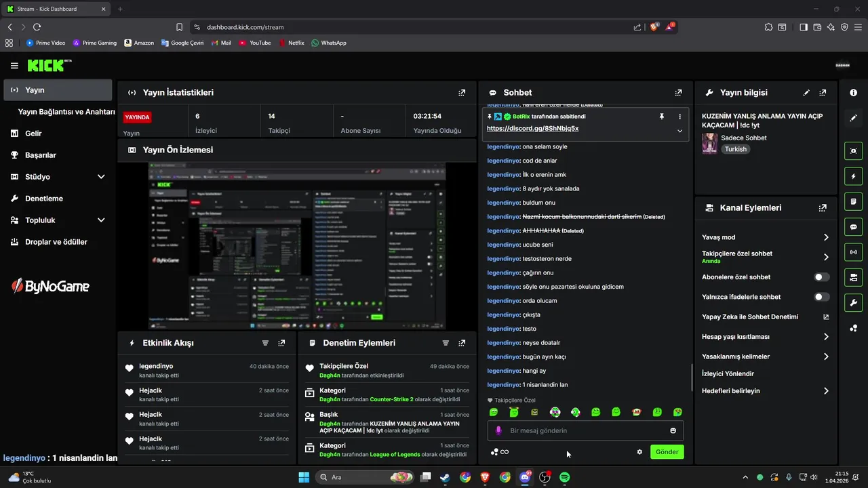Open pinned message three-dot options
This screenshot has height=488, width=868.
coord(679,117)
